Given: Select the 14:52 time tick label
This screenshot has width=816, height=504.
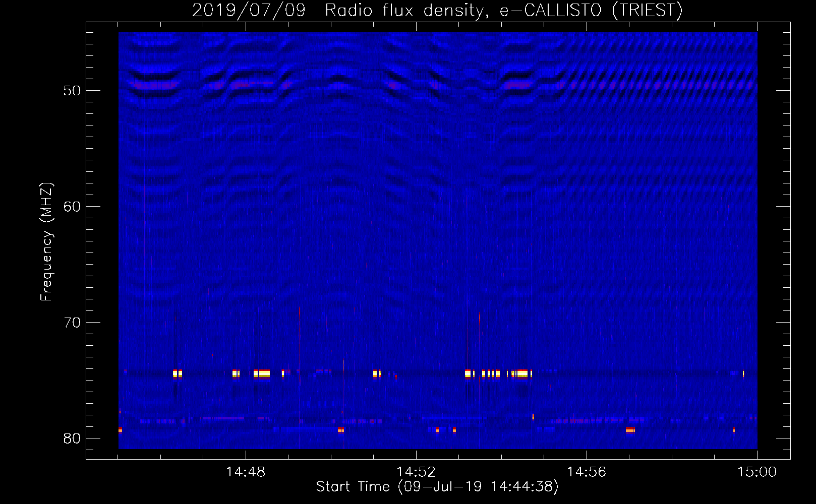Looking at the screenshot, I should pos(416,472).
